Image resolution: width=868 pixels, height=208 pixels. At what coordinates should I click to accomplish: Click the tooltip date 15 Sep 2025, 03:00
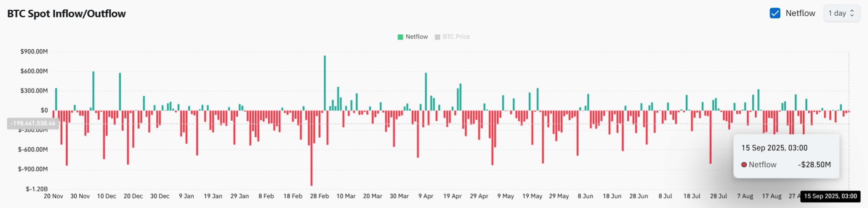click(x=774, y=148)
